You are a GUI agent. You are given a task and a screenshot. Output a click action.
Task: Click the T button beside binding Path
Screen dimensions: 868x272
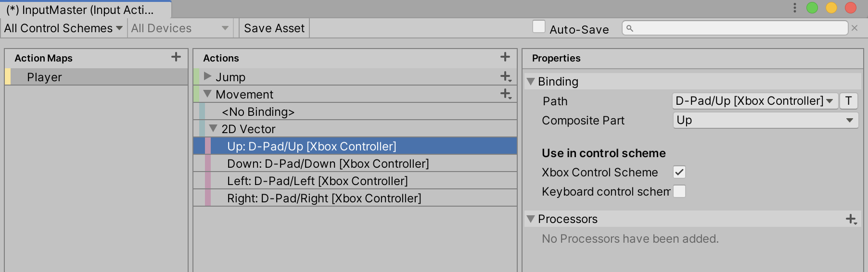click(x=848, y=101)
